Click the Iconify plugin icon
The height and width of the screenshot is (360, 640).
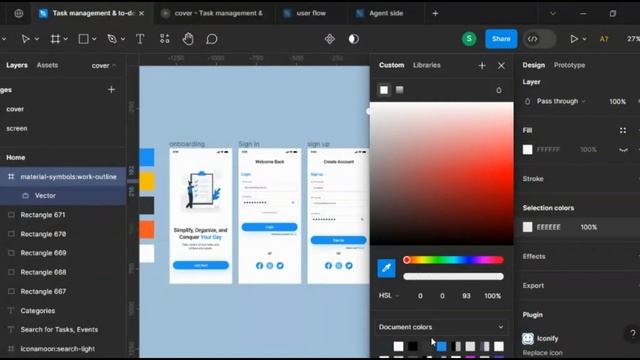[528, 338]
